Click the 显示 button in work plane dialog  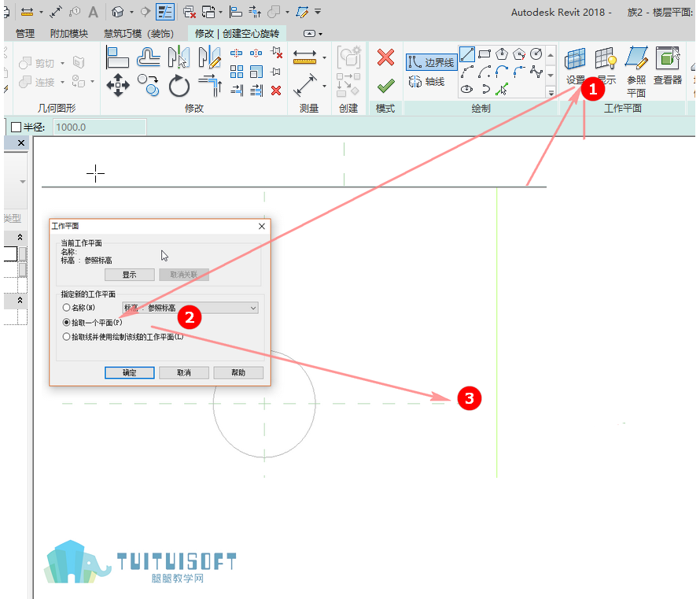coord(130,275)
